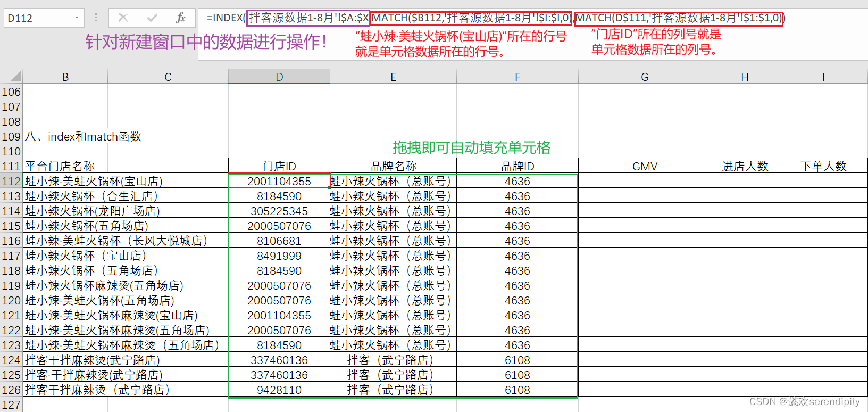
Task: Select brand name cell in row 113
Action: pos(393,196)
